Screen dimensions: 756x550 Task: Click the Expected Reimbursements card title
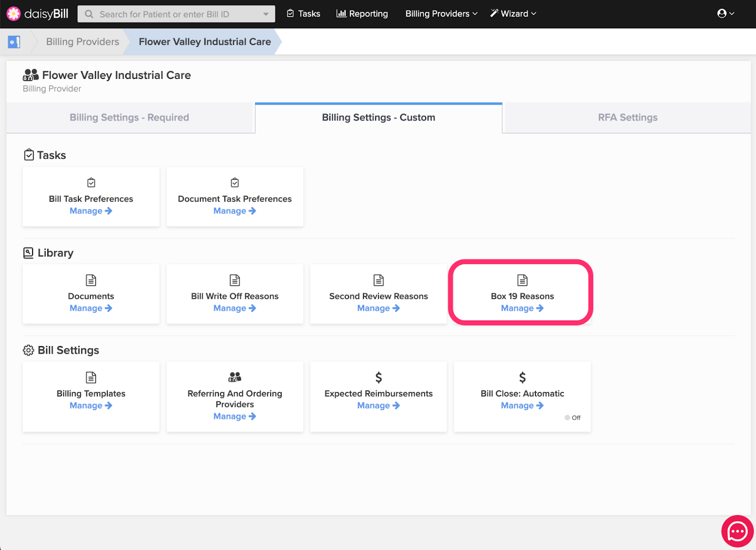[x=378, y=394]
